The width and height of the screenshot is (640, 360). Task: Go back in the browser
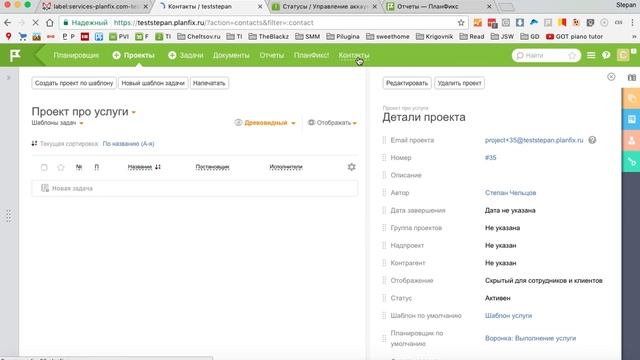point(8,23)
